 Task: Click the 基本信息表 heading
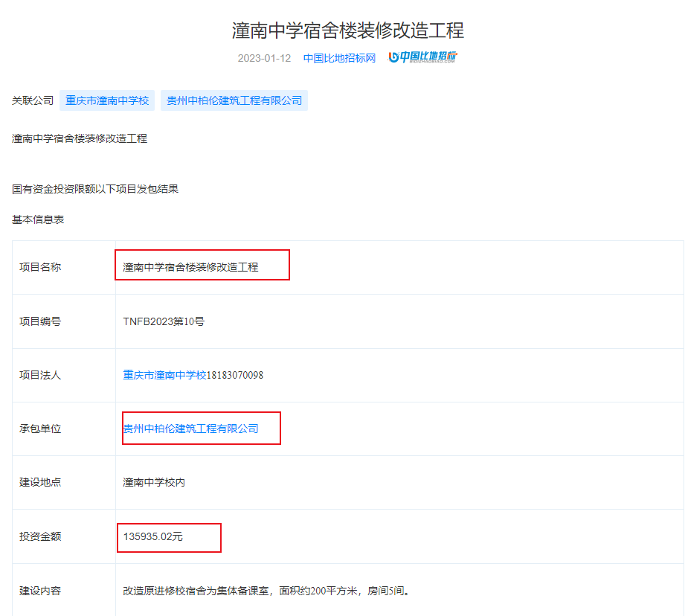point(38,219)
